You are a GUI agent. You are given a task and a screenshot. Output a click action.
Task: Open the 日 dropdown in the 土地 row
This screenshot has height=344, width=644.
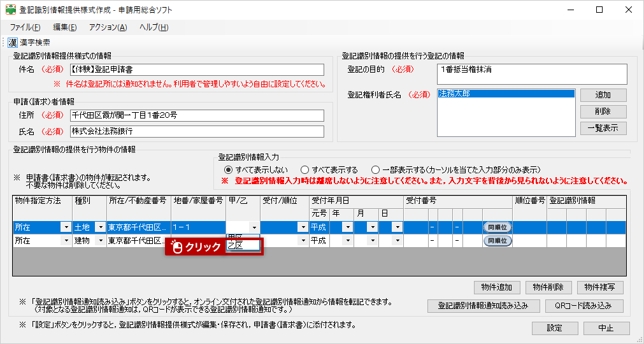[x=397, y=227]
